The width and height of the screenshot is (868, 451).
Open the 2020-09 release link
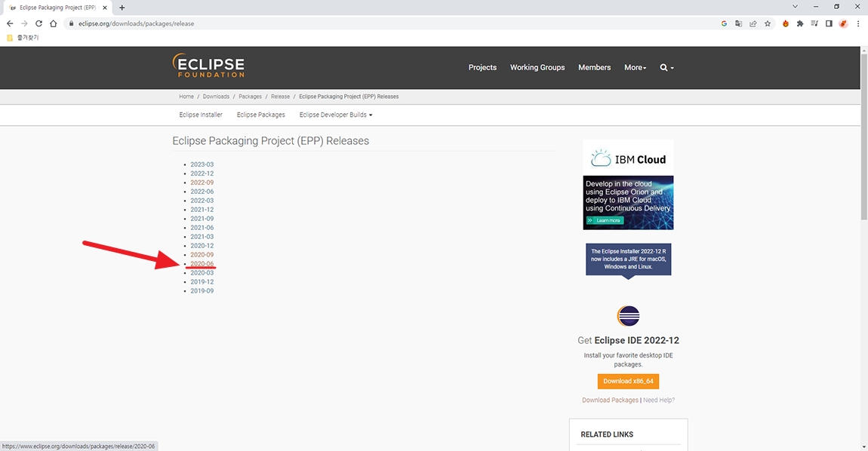(x=202, y=255)
